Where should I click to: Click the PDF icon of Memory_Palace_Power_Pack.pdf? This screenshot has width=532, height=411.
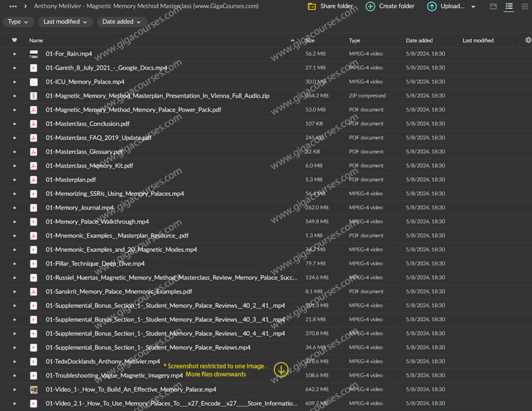34,110
